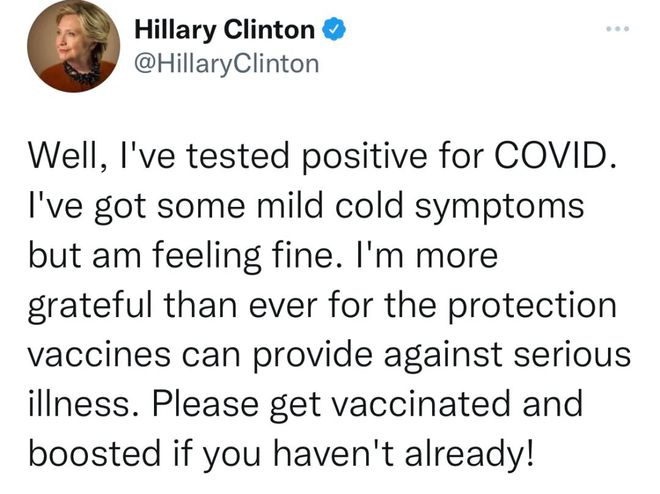The height and width of the screenshot is (494, 660).
Task: Click the word grateful in the tweet
Action: click(90, 306)
